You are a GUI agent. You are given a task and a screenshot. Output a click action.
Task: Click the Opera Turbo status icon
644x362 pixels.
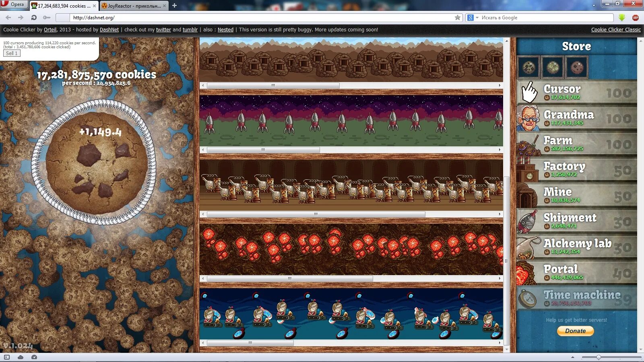click(x=34, y=357)
